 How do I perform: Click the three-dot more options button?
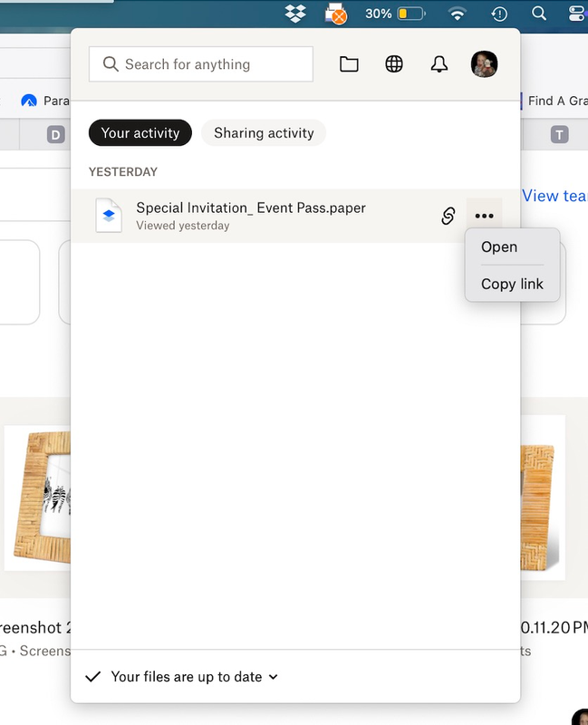(484, 216)
